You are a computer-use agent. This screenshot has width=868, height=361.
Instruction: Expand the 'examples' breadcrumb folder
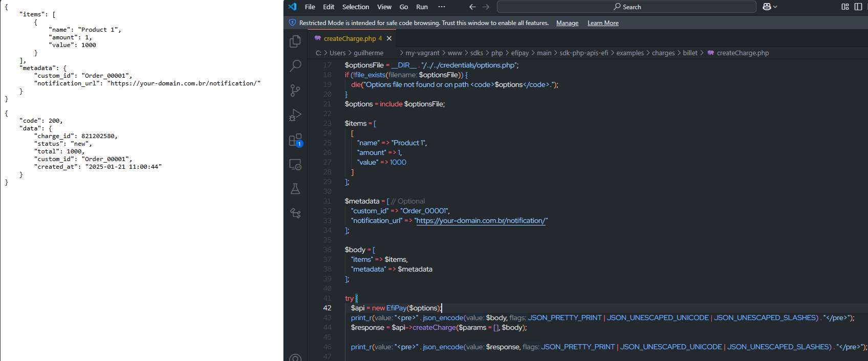[x=630, y=53]
